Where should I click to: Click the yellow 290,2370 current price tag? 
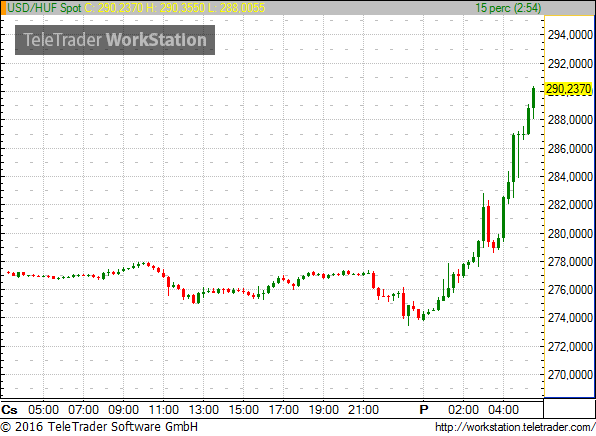[x=569, y=89]
